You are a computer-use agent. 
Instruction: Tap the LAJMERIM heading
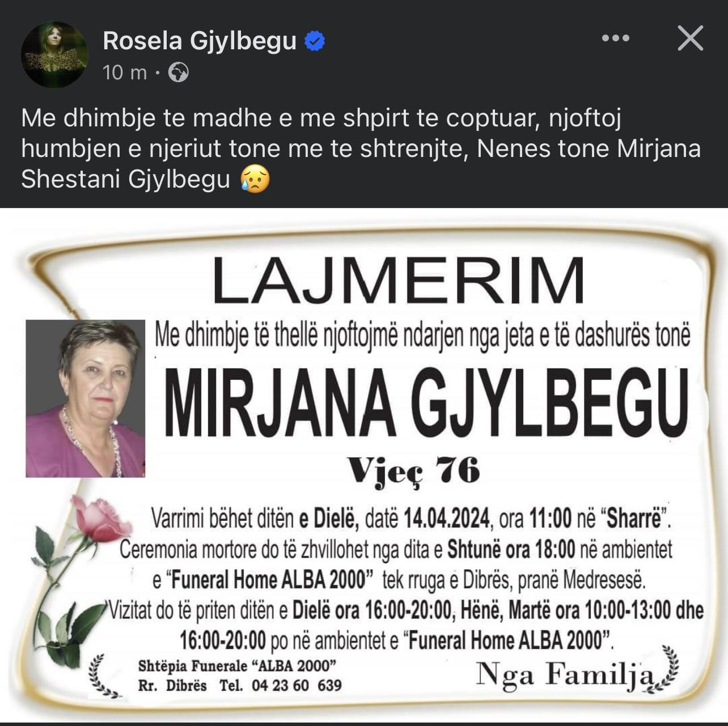pyautogui.click(x=399, y=281)
